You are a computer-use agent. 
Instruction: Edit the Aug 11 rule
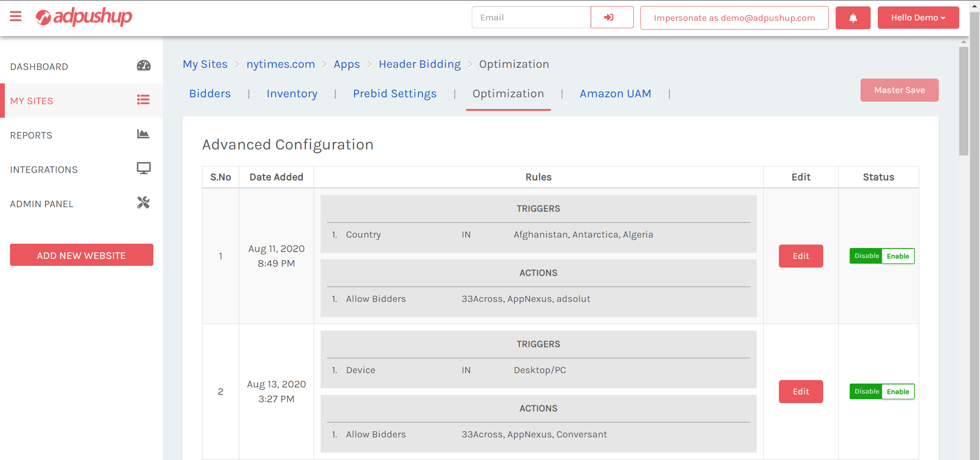tap(801, 256)
